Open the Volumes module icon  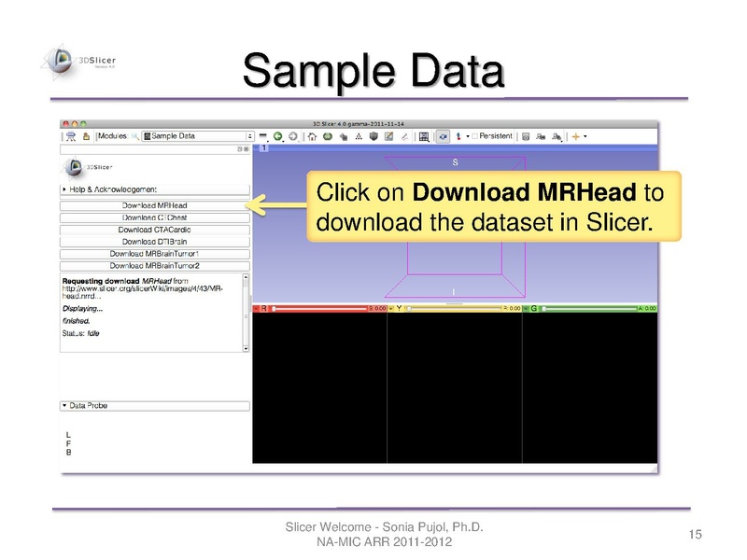click(x=328, y=136)
